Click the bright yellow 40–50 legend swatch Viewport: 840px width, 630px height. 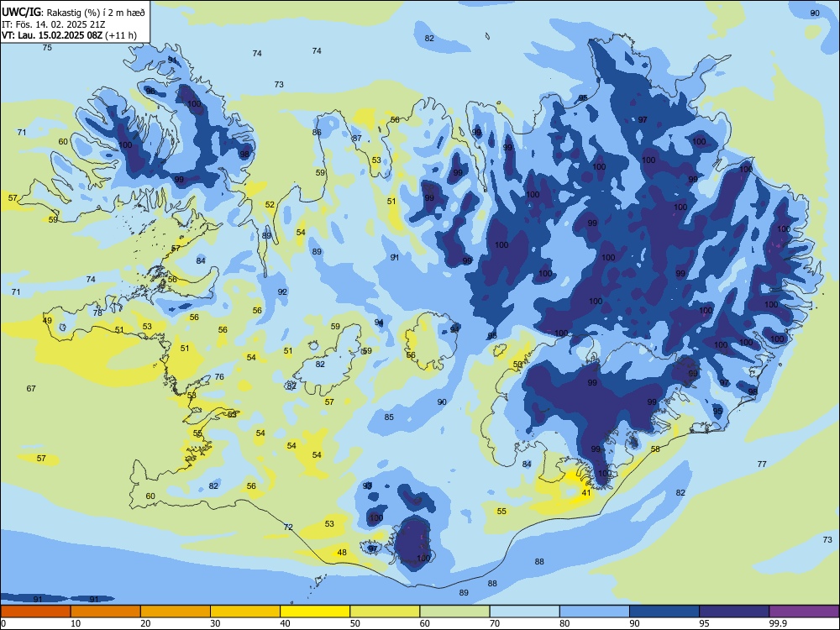click(315, 612)
